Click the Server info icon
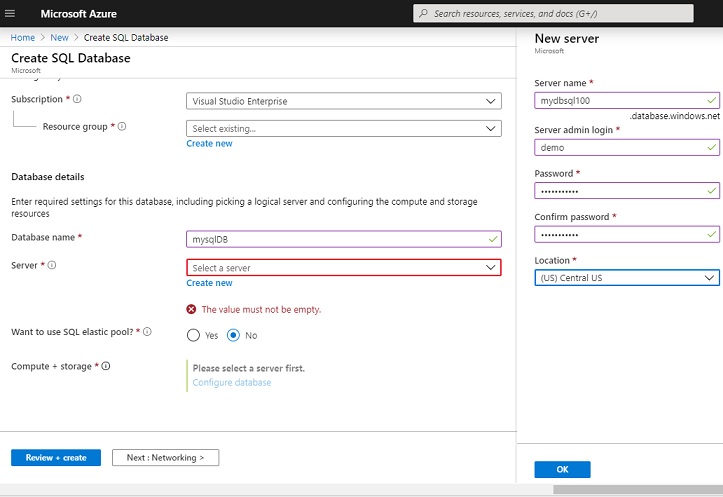723x497 pixels. (x=52, y=265)
